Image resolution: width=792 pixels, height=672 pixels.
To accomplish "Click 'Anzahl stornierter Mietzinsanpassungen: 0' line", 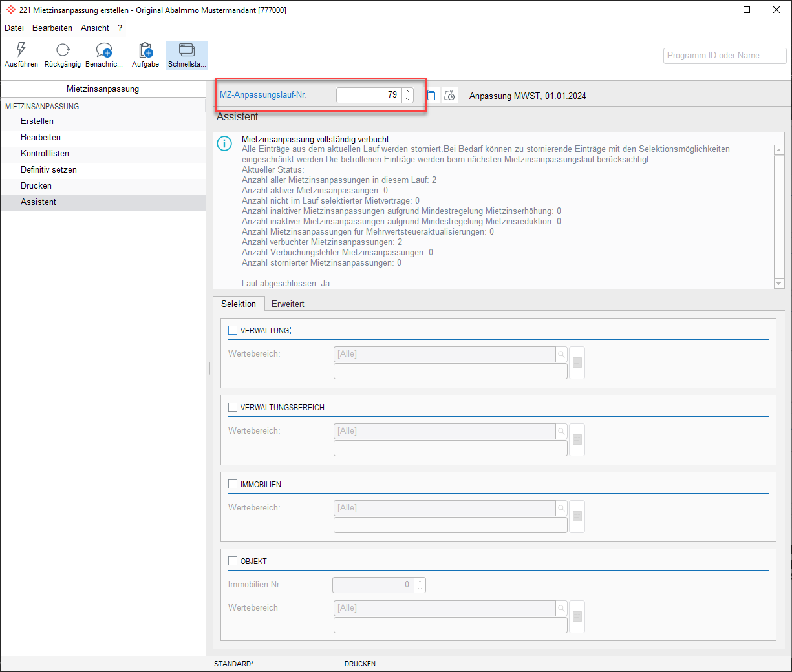I will coord(321,263).
